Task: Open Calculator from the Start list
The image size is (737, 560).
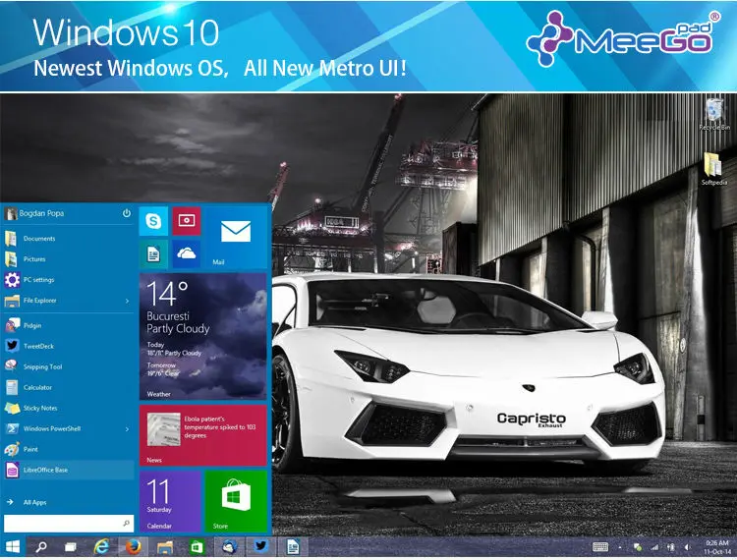Action: tap(68, 388)
